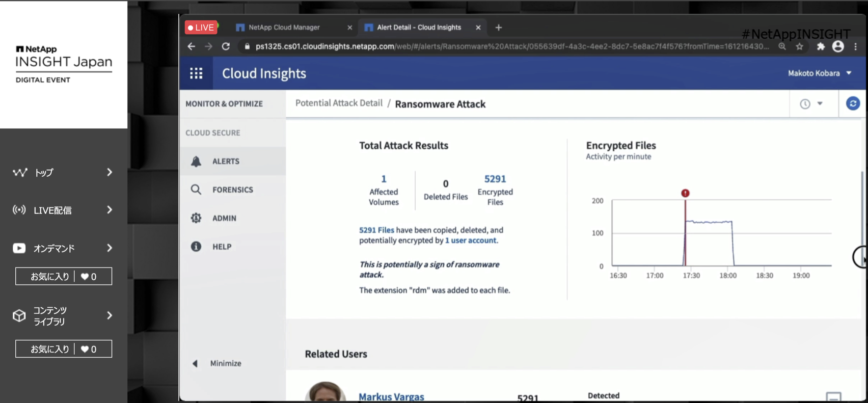Close the NetApp Cloud Manager tab

click(x=349, y=28)
